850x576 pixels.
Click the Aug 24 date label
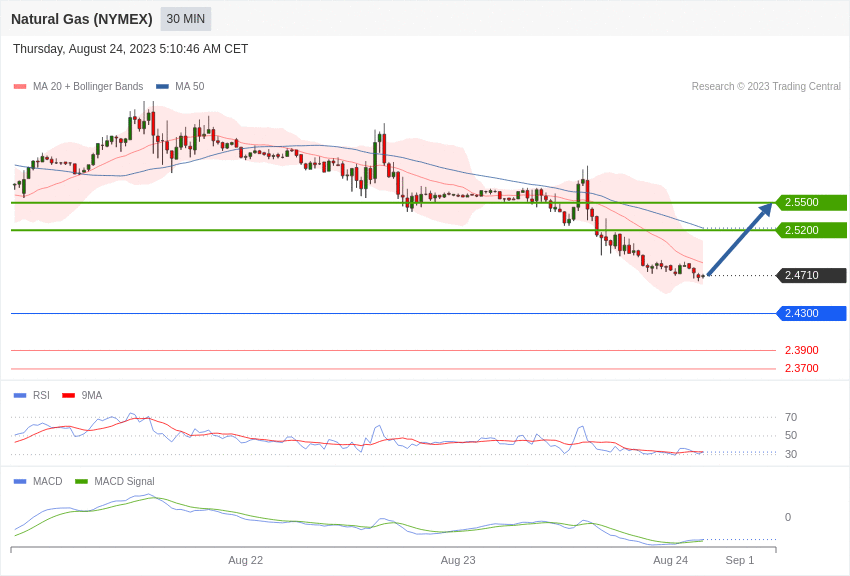pyautogui.click(x=671, y=560)
